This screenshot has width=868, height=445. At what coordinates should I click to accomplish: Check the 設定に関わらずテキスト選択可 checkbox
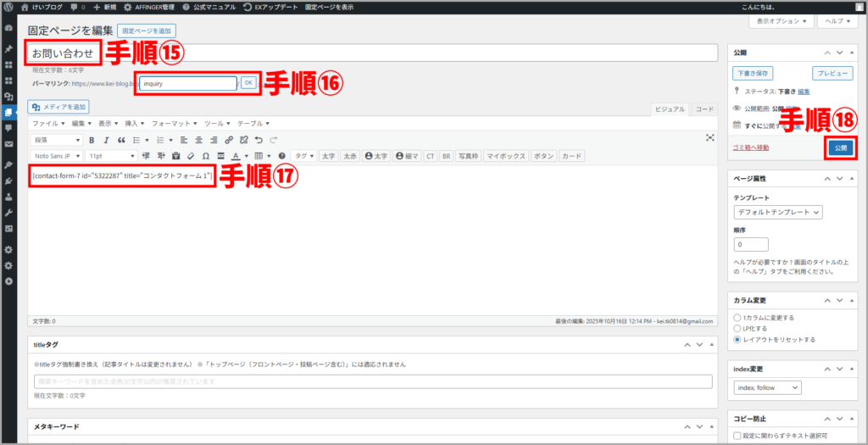(x=737, y=435)
